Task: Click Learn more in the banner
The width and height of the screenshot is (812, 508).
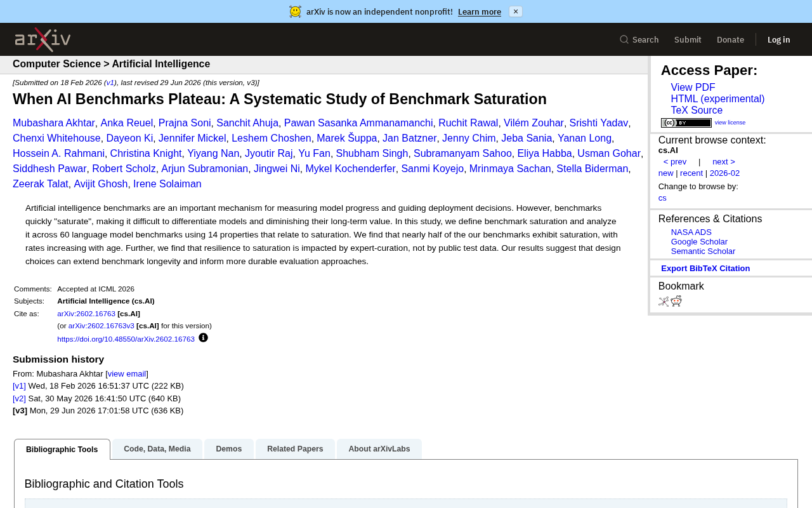Action: coord(480,11)
